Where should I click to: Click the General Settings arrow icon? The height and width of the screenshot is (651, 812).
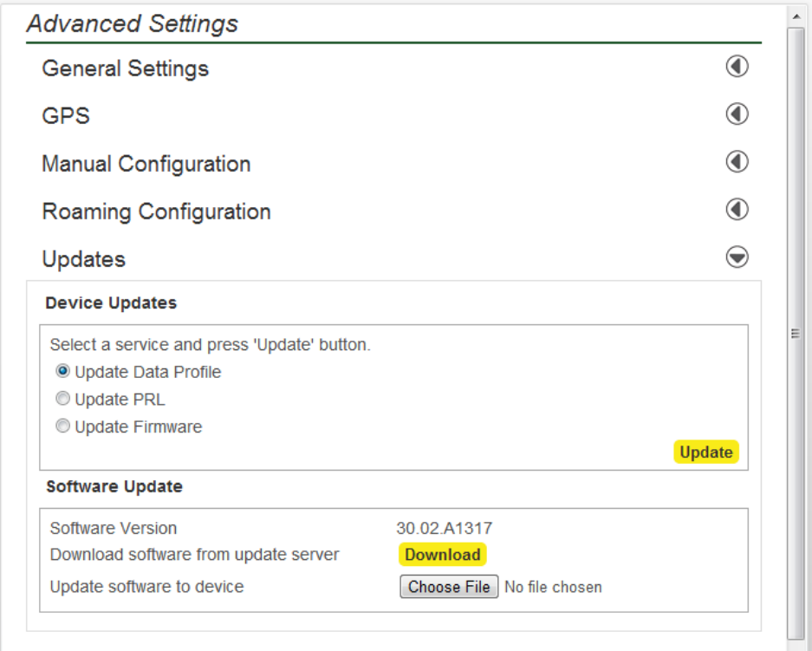tap(737, 67)
